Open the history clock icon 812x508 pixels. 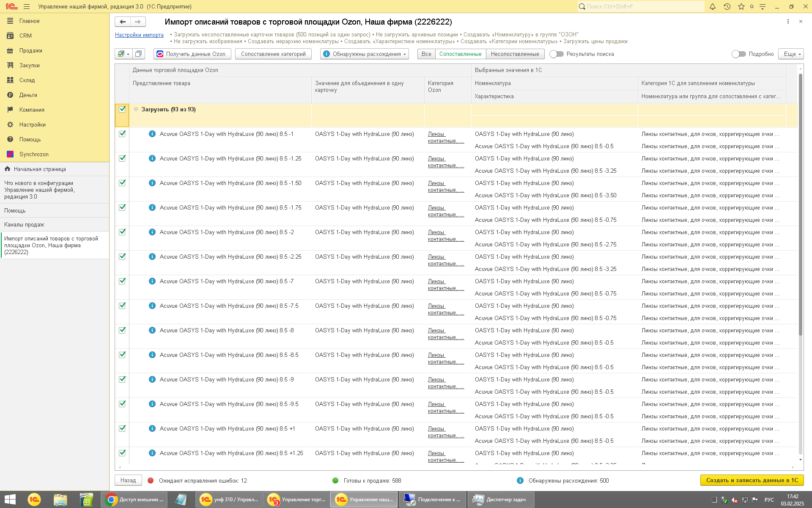point(727,6)
